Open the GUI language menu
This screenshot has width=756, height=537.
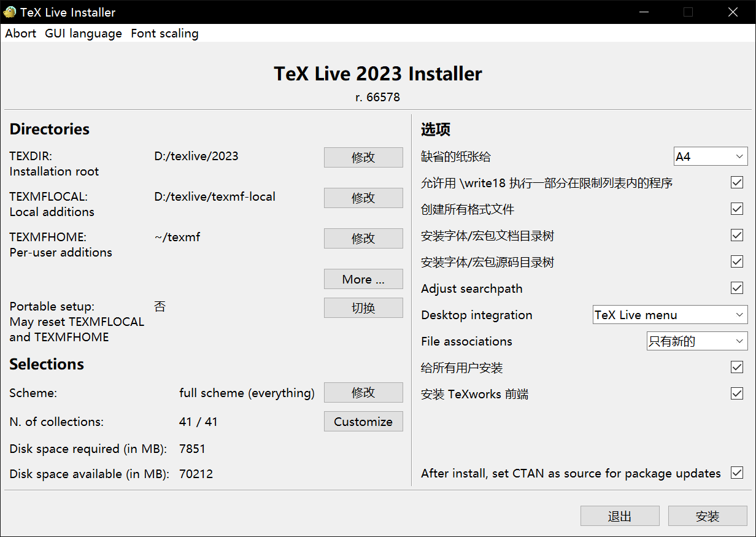coord(83,33)
